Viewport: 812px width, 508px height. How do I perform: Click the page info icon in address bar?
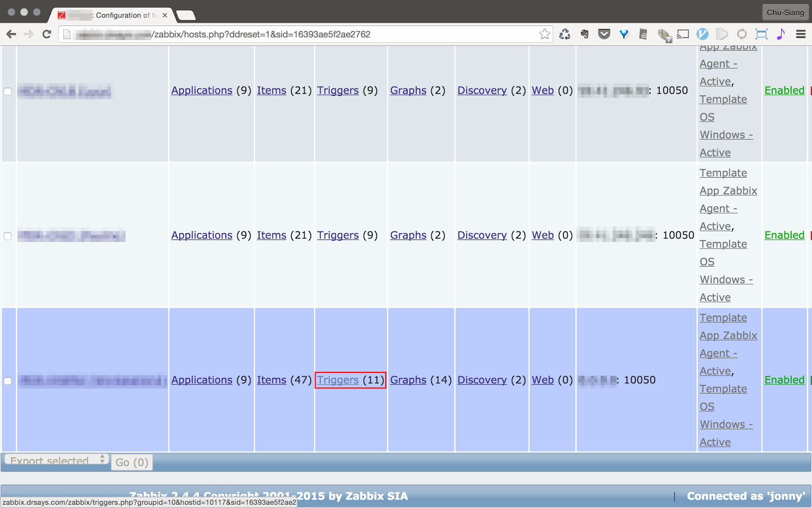pyautogui.click(x=67, y=34)
